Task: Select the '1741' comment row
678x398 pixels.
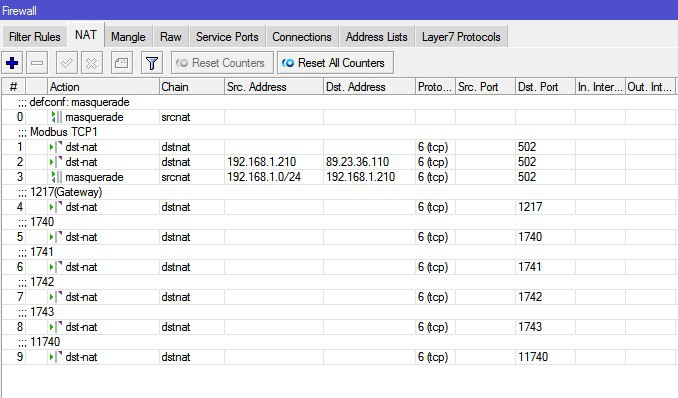Action: point(339,252)
